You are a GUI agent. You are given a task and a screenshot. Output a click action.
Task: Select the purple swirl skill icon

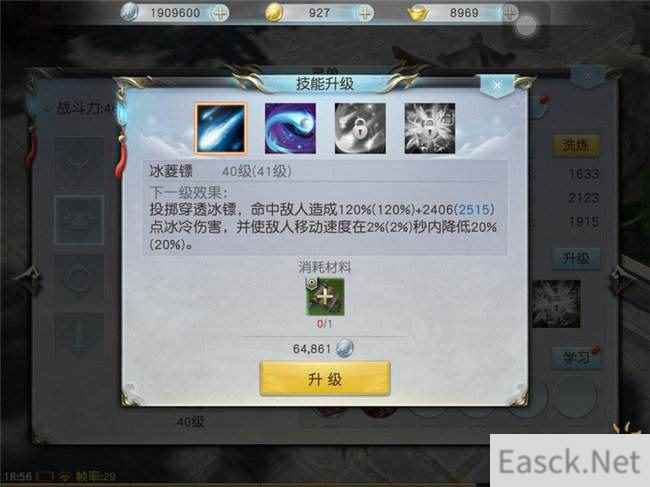[x=290, y=129]
